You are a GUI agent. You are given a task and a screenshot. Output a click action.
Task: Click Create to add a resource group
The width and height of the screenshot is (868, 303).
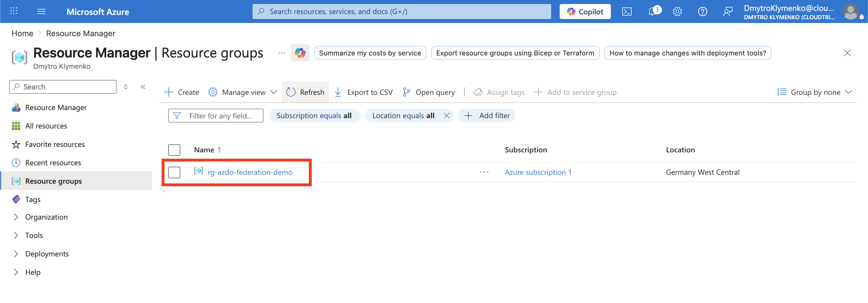182,92
